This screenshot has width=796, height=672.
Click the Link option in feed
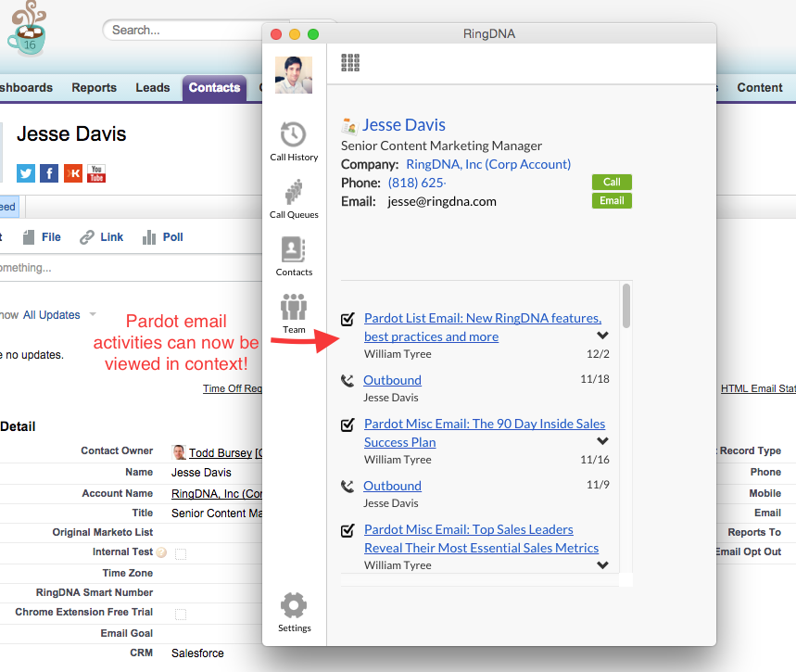coord(112,236)
